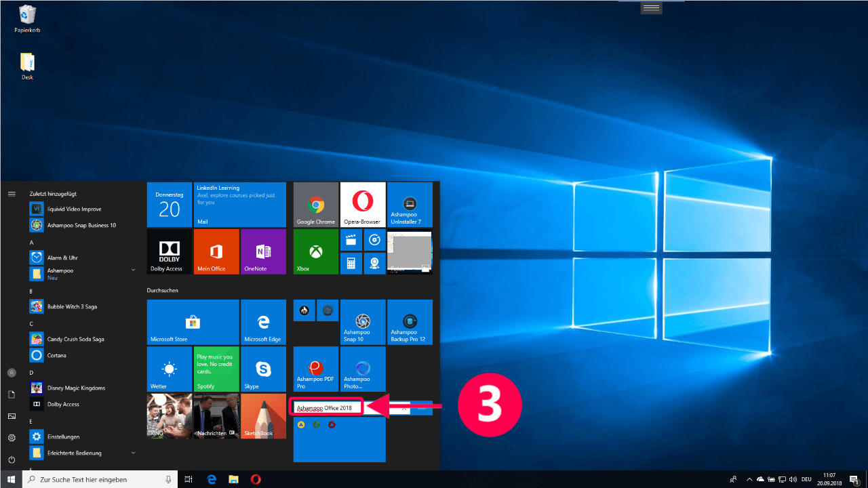Show hidden system tray icons
The image size is (868, 488).
[749, 479]
